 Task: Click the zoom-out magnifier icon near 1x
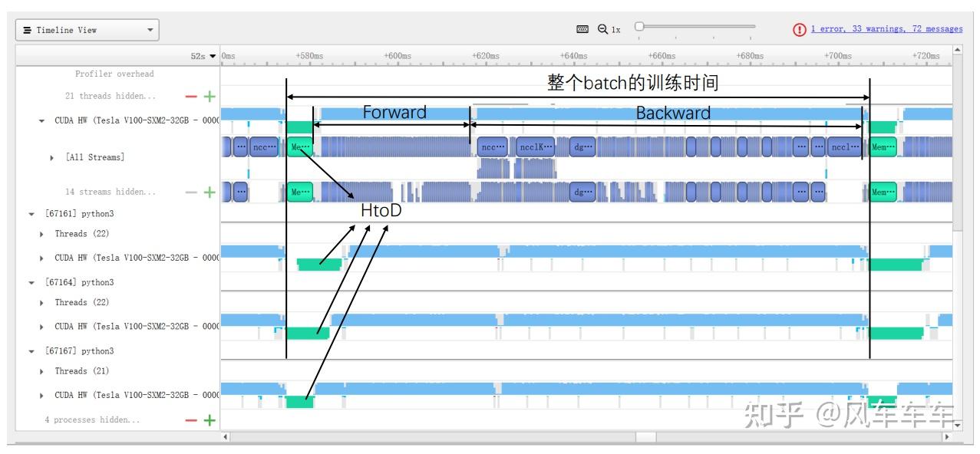602,27
